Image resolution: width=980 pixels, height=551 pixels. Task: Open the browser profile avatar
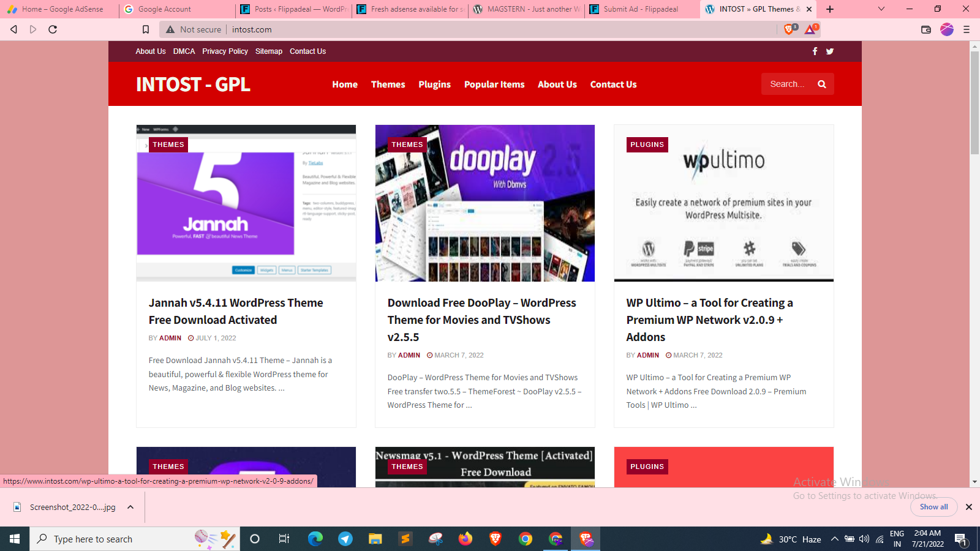(x=947, y=29)
